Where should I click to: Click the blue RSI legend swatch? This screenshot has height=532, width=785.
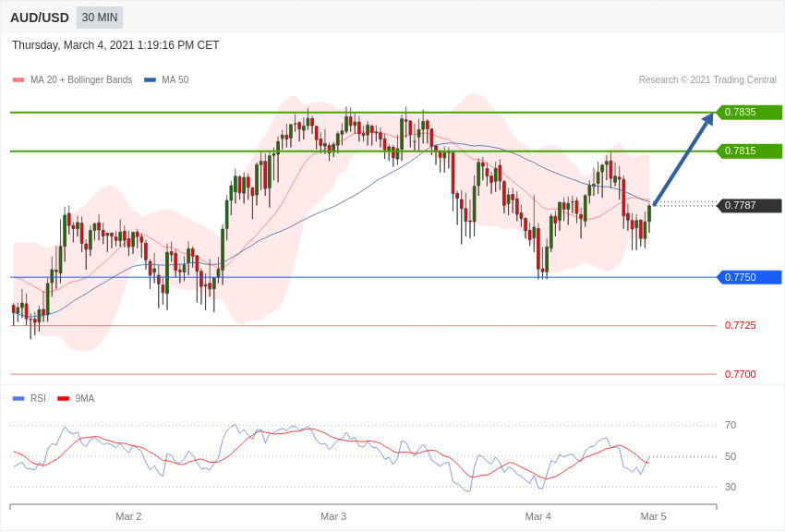point(18,399)
